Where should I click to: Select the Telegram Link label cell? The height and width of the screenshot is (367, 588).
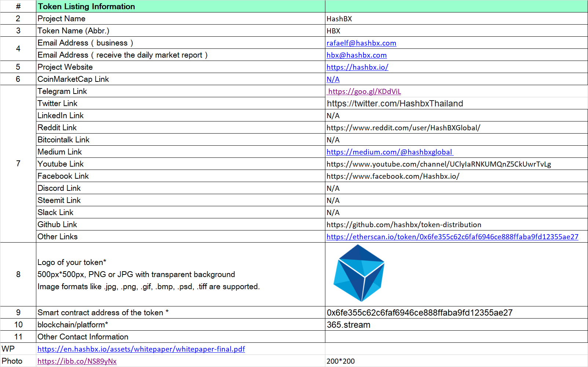[180, 91]
